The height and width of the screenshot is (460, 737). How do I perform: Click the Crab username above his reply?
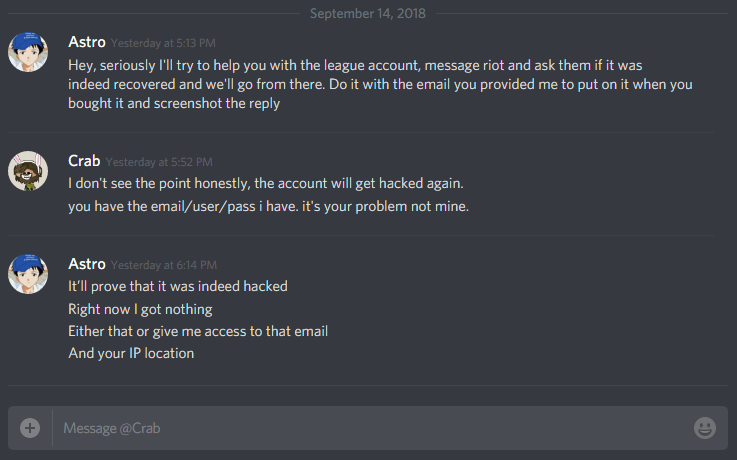84,161
